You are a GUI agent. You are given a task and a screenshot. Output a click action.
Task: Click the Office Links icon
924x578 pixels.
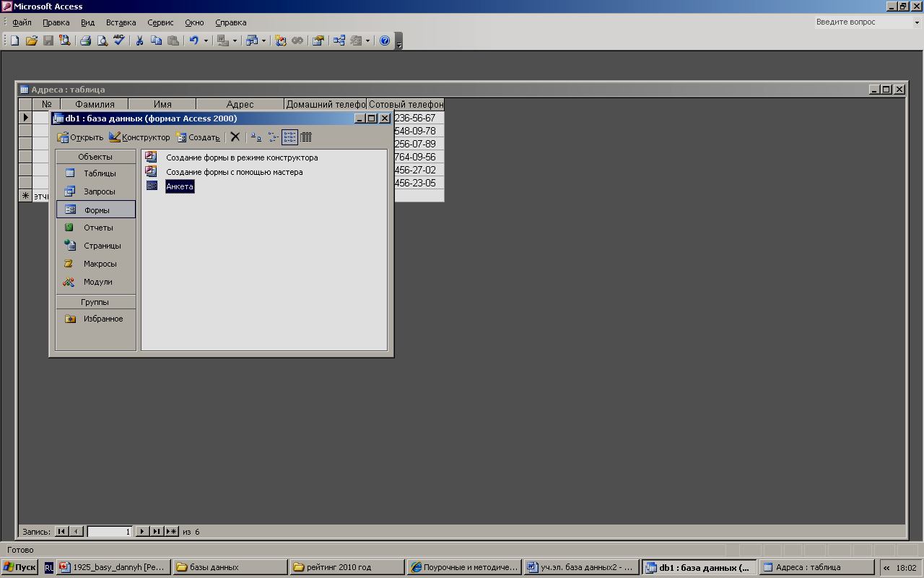coord(223,40)
